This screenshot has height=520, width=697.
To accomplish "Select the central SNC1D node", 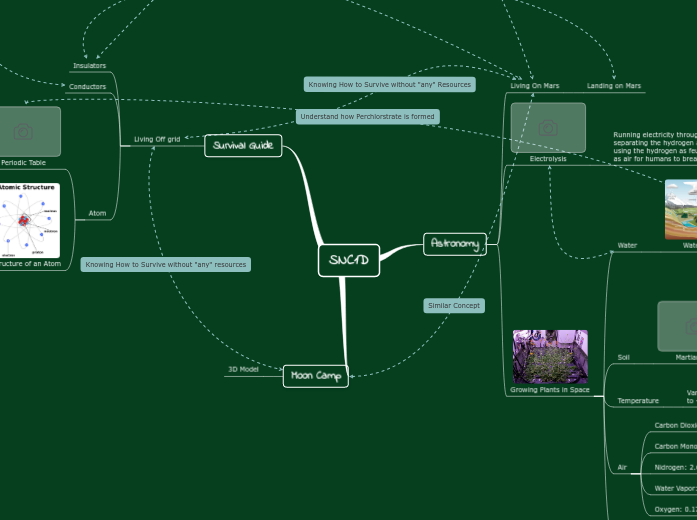I will (x=349, y=260).
